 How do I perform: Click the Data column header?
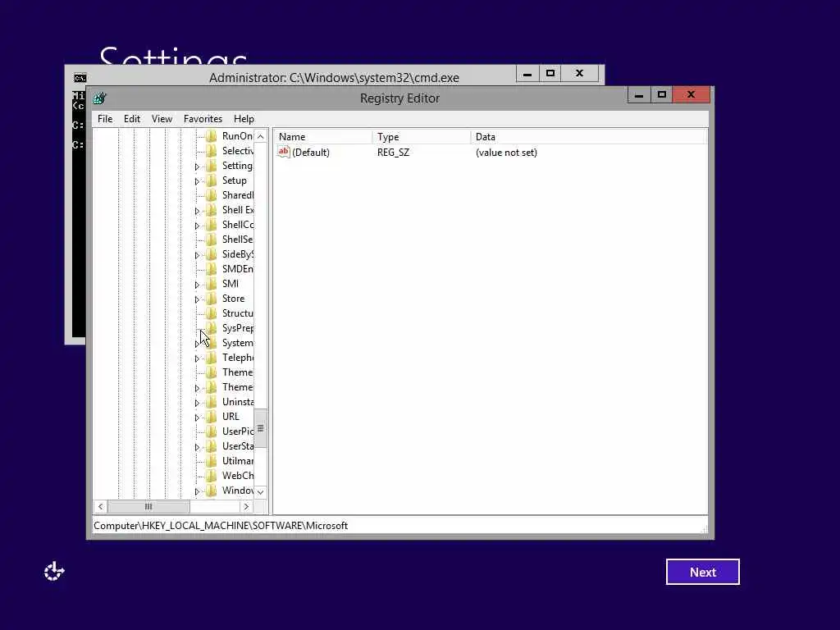pyautogui.click(x=589, y=137)
